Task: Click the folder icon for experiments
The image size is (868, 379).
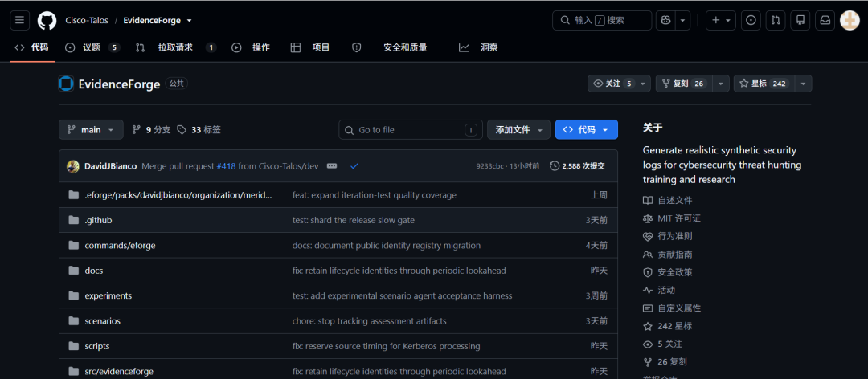Action: pos(74,296)
